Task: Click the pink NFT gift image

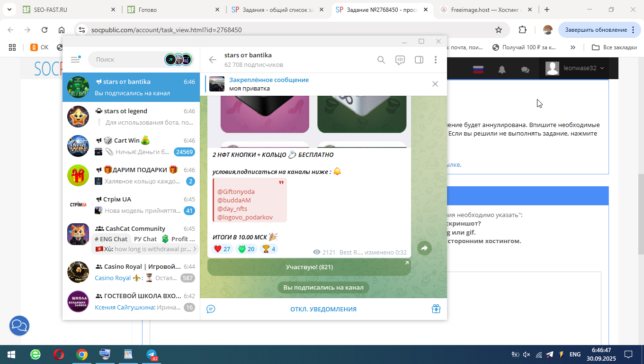Action: click(265, 114)
